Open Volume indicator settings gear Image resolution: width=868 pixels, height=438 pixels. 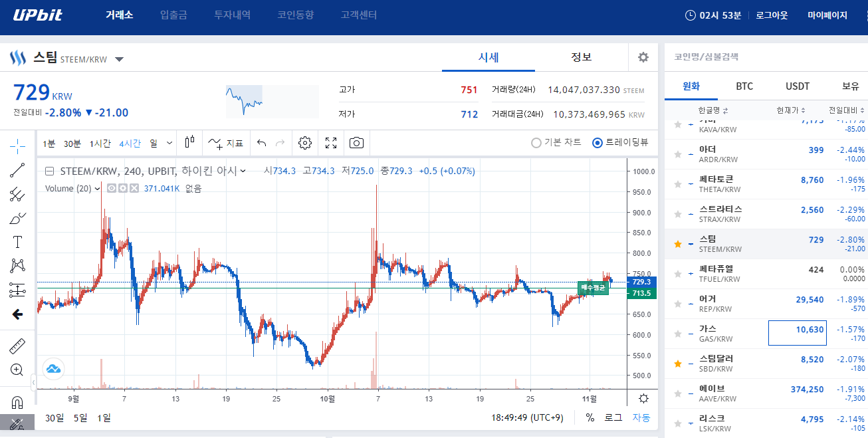[x=123, y=188]
